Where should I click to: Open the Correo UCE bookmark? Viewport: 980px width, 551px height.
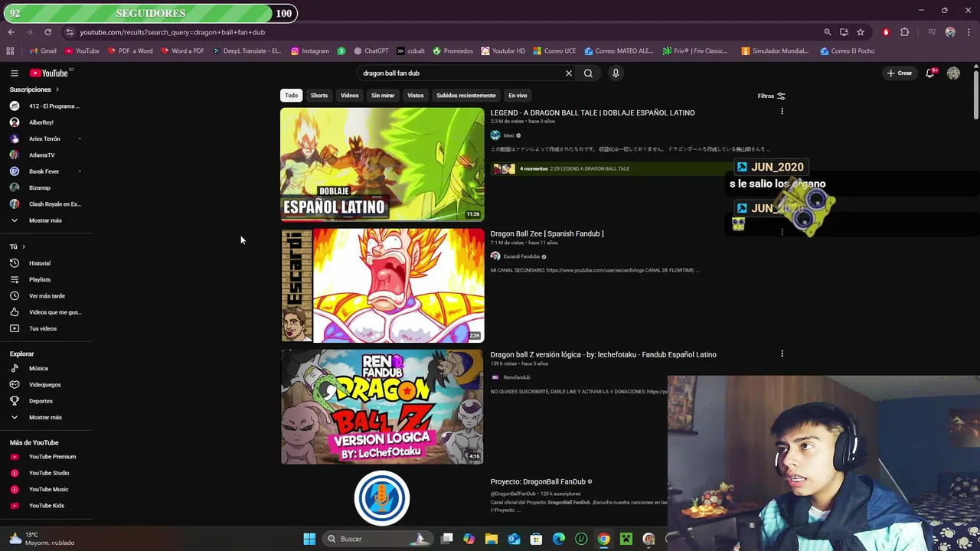554,51
